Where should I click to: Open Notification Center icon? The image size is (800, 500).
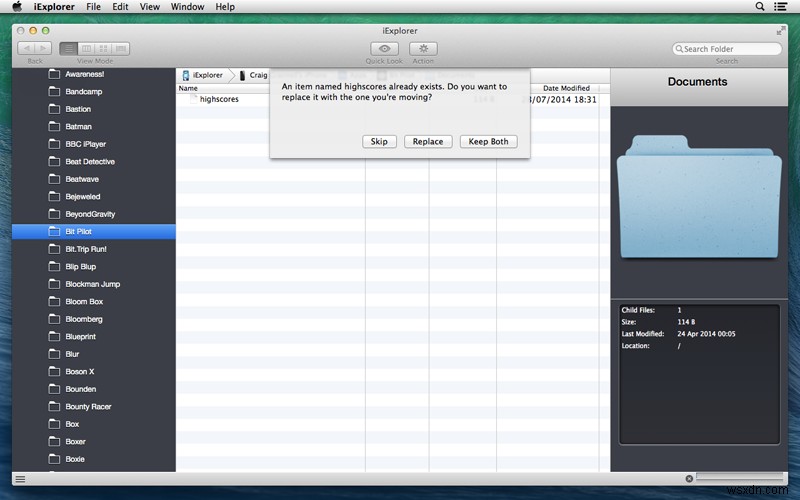pos(780,7)
